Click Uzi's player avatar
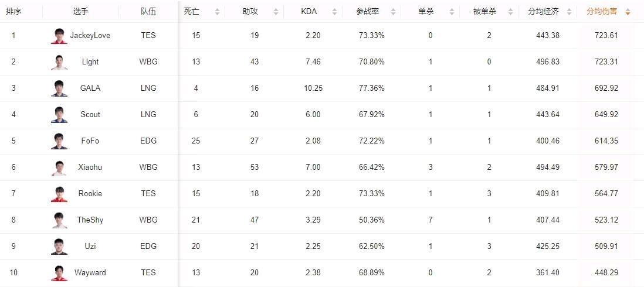The width and height of the screenshot is (644, 287). 59,247
